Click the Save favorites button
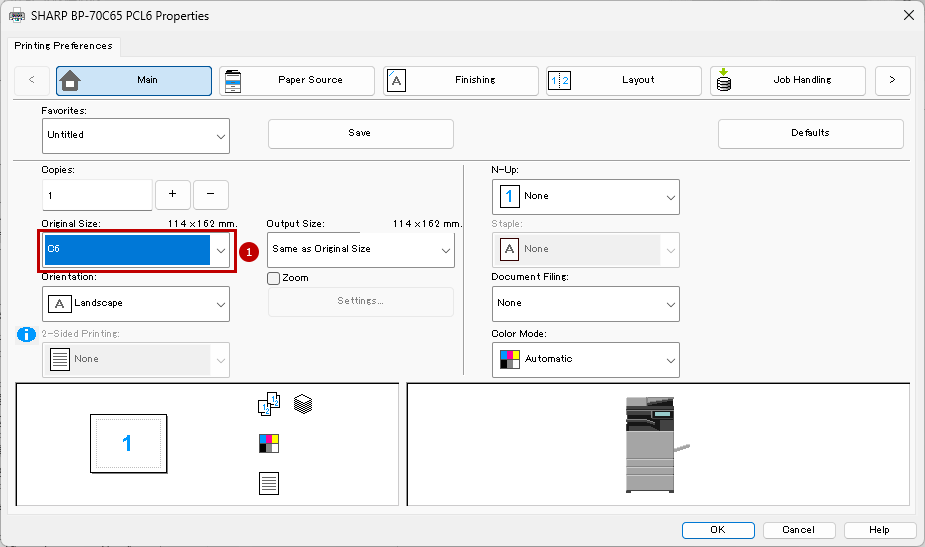The height and width of the screenshot is (547, 925). pyautogui.click(x=360, y=133)
